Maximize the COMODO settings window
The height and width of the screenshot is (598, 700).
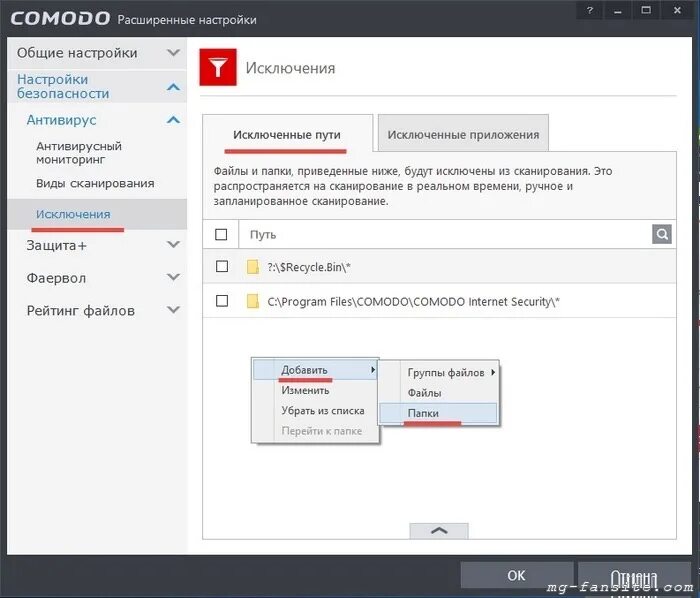click(646, 10)
